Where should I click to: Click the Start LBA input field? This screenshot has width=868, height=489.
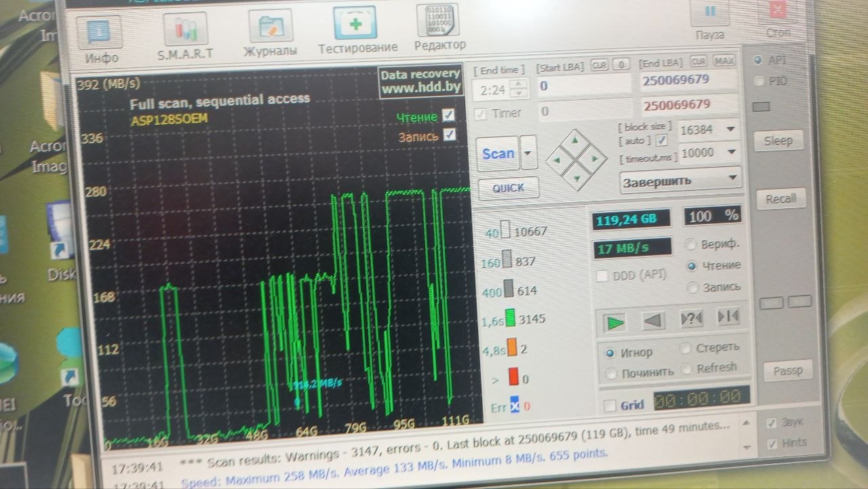pyautogui.click(x=585, y=86)
